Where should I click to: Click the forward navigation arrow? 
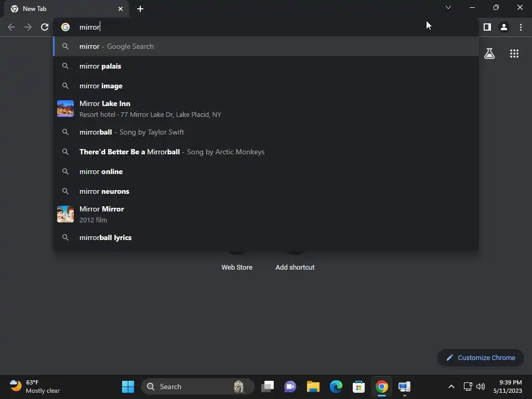point(28,27)
